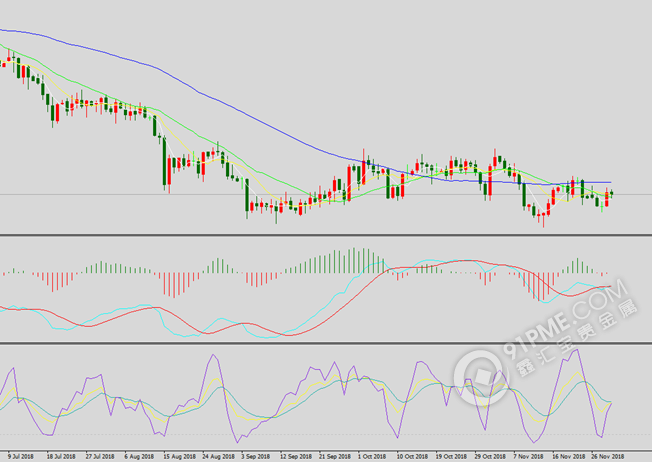
Task: Click the 26 Nov 2018 date label
Action: coord(605,454)
